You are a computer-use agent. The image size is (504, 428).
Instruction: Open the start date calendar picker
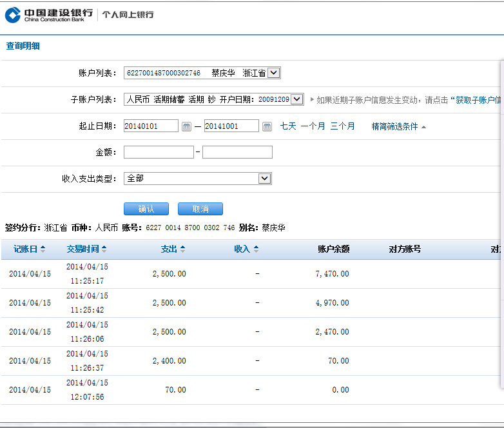(186, 126)
